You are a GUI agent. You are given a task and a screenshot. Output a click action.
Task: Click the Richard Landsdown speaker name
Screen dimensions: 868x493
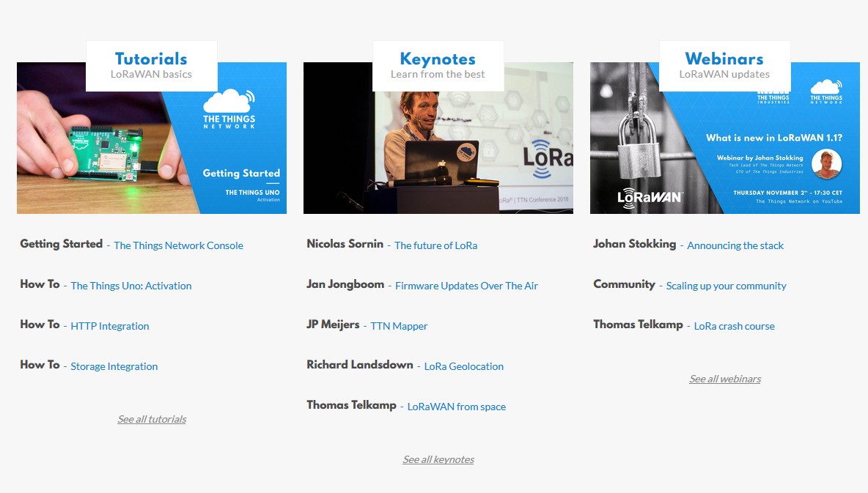(360, 365)
